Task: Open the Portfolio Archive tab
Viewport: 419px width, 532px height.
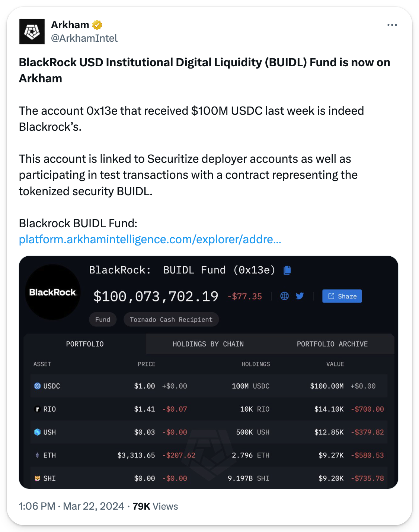Action: pyautogui.click(x=332, y=344)
